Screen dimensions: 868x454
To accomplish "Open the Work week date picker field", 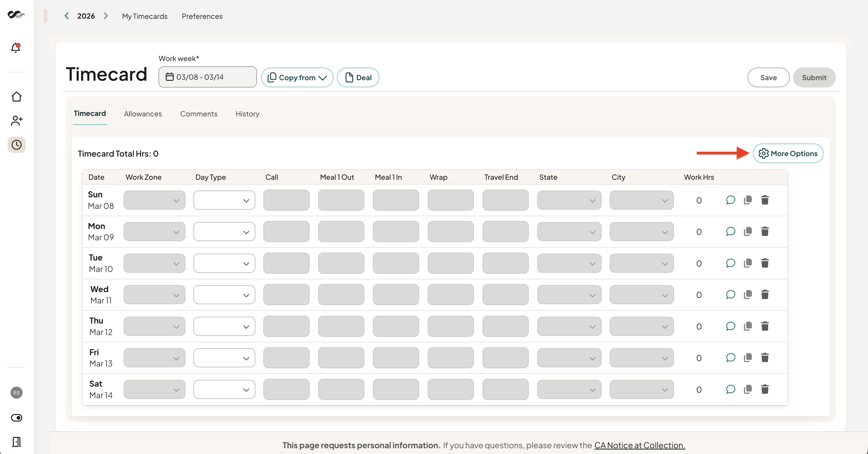I will tap(208, 77).
